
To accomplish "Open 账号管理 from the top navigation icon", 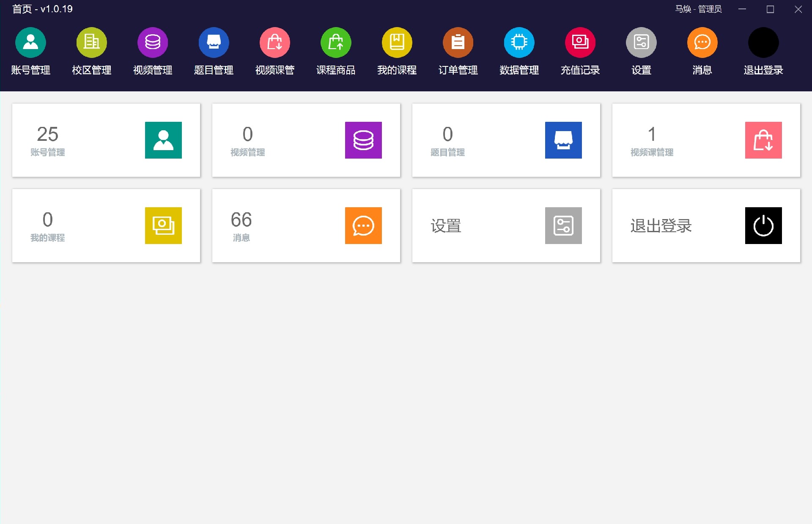I will 30,42.
